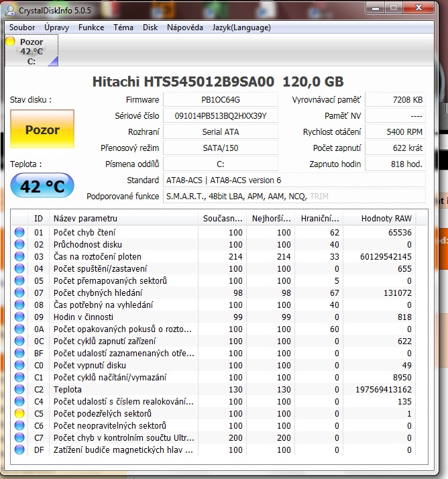Open the Funkce menu
This screenshot has width=448, height=479.
(x=91, y=28)
